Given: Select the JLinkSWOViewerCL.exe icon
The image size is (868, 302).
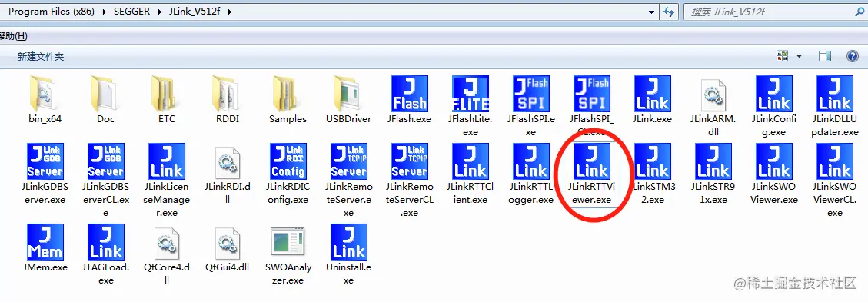Looking at the screenshot, I should click(x=835, y=161).
